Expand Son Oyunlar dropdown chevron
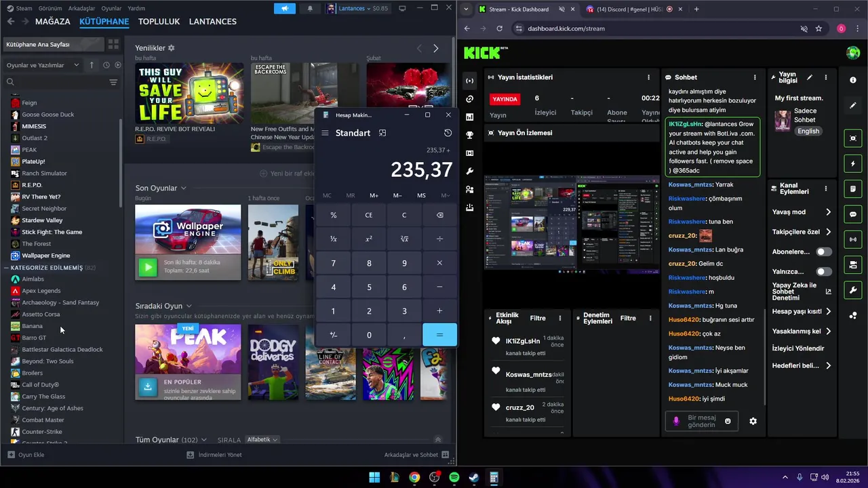This screenshot has height=488, width=868. (x=183, y=188)
